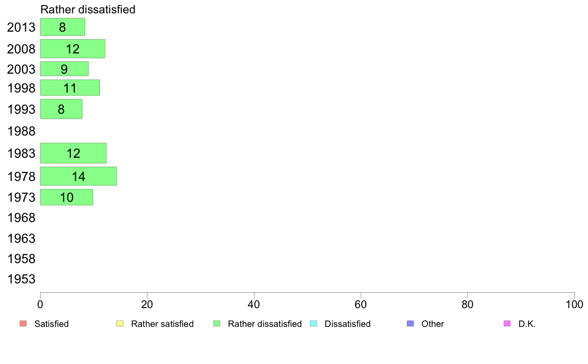Select the 1983 bar showing 12
The height and width of the screenshot is (364, 588).
73,153
